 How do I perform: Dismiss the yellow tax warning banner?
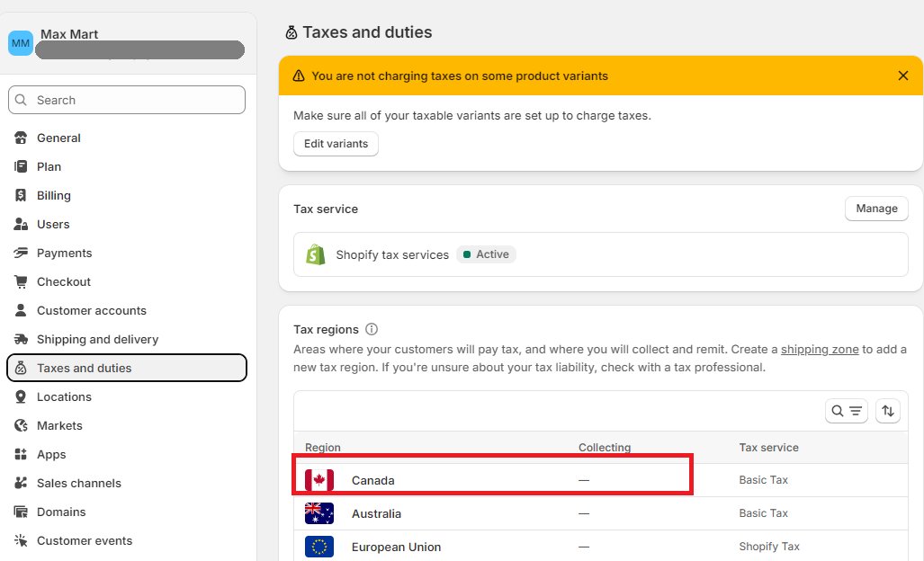tap(903, 76)
